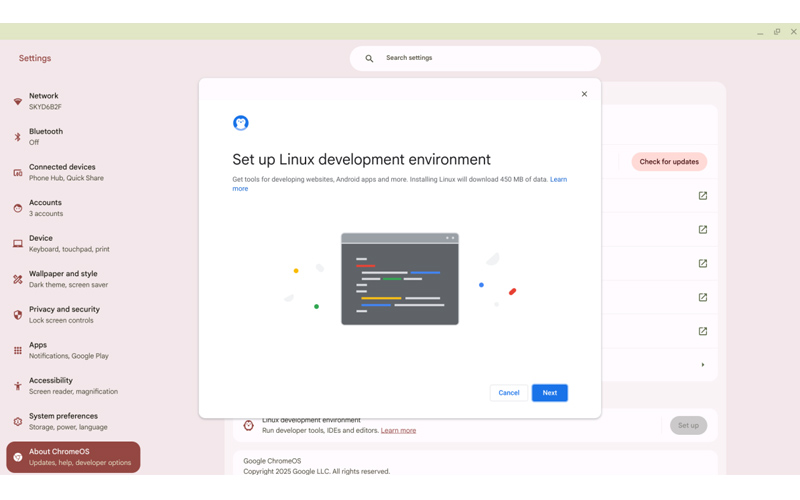Close the Linux setup dialog with X
This screenshot has height=500, width=800.
(584, 94)
